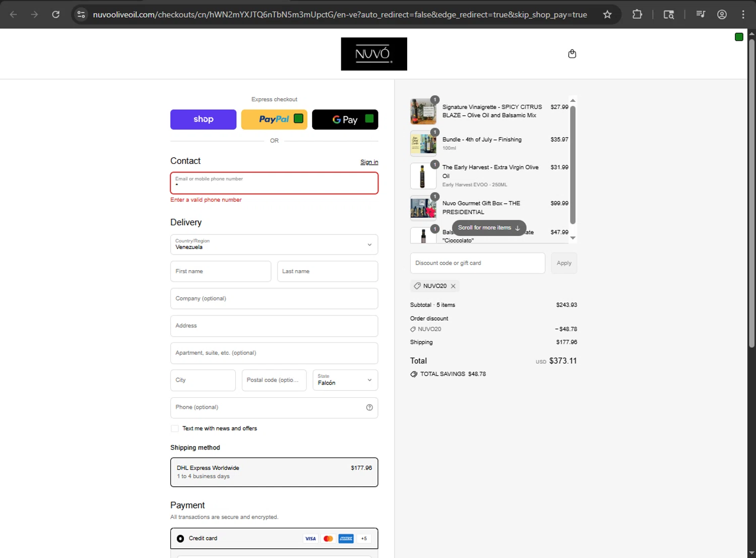Reload the checkout page
This screenshot has height=558, width=756.
click(56, 14)
